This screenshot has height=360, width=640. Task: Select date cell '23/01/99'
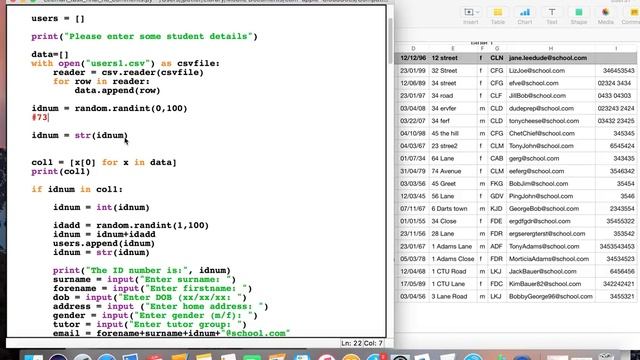coord(413,71)
